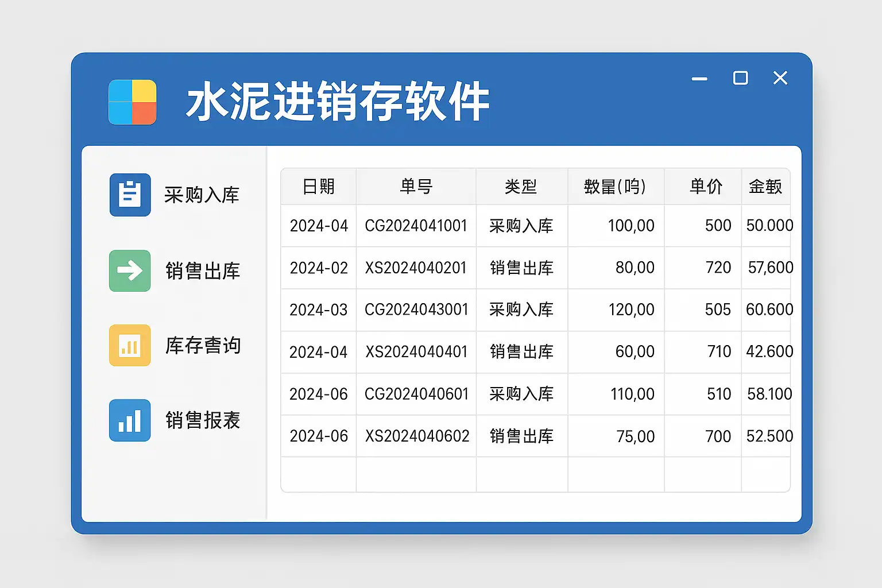Click the 单价 column header
The width and height of the screenshot is (882, 588).
tap(706, 187)
